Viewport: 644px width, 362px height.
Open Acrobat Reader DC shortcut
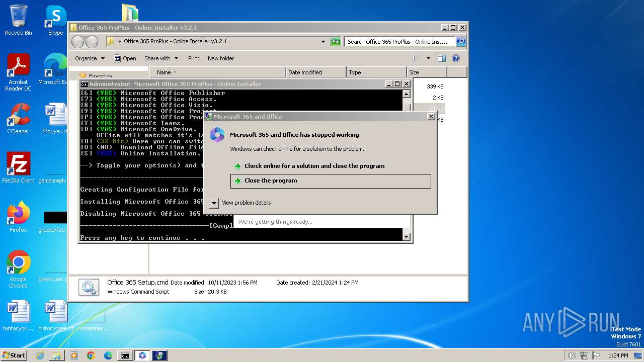(x=18, y=73)
